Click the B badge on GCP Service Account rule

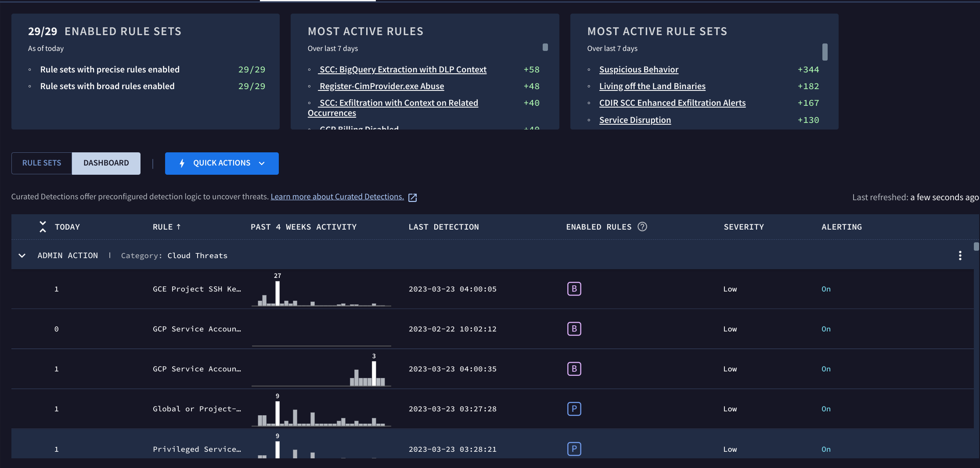click(574, 329)
